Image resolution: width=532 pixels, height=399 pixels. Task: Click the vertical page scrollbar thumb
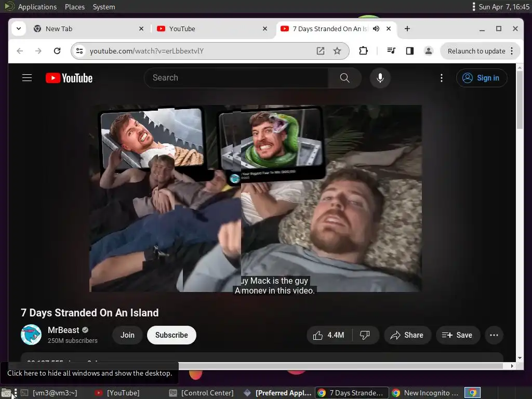[520, 100]
